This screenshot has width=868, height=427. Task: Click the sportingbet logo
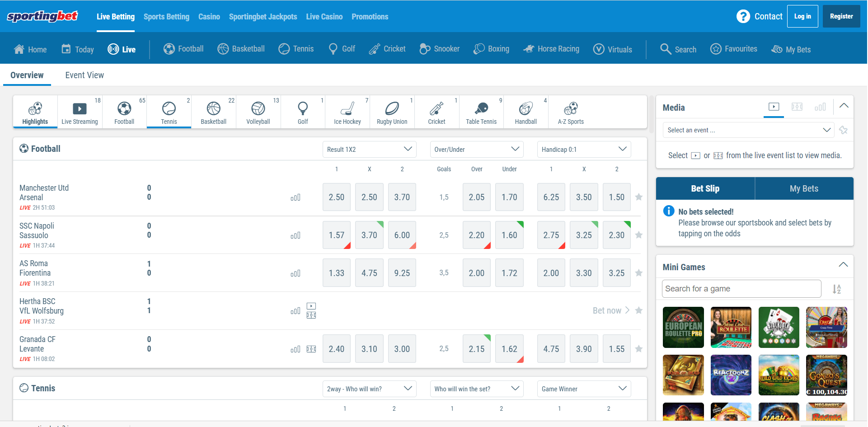tap(42, 16)
